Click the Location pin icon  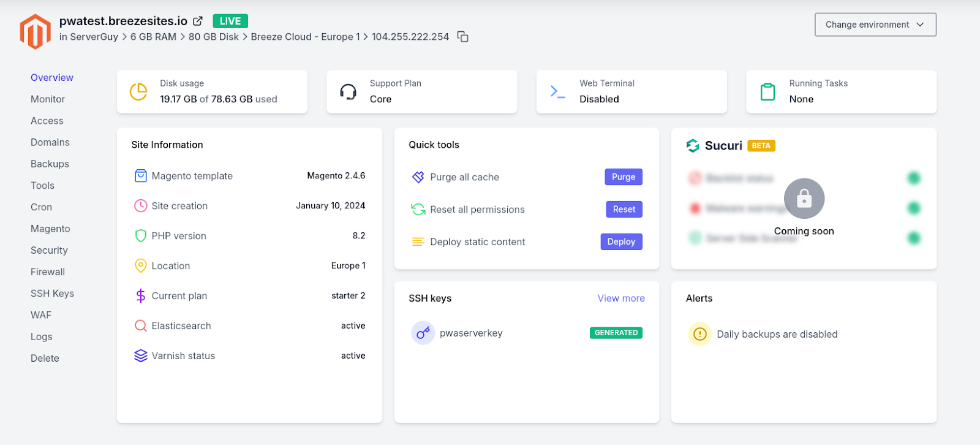click(x=141, y=266)
